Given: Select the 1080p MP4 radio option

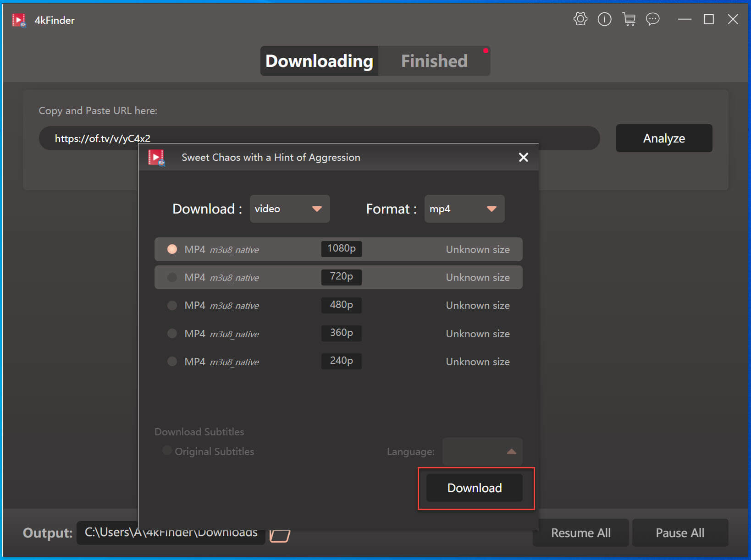Looking at the screenshot, I should (x=172, y=249).
